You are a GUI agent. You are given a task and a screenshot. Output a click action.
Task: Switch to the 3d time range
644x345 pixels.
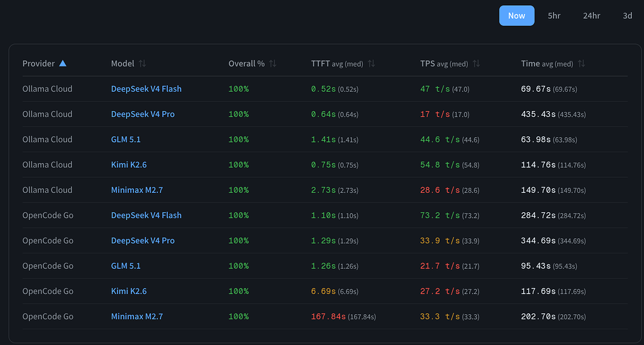tap(627, 16)
